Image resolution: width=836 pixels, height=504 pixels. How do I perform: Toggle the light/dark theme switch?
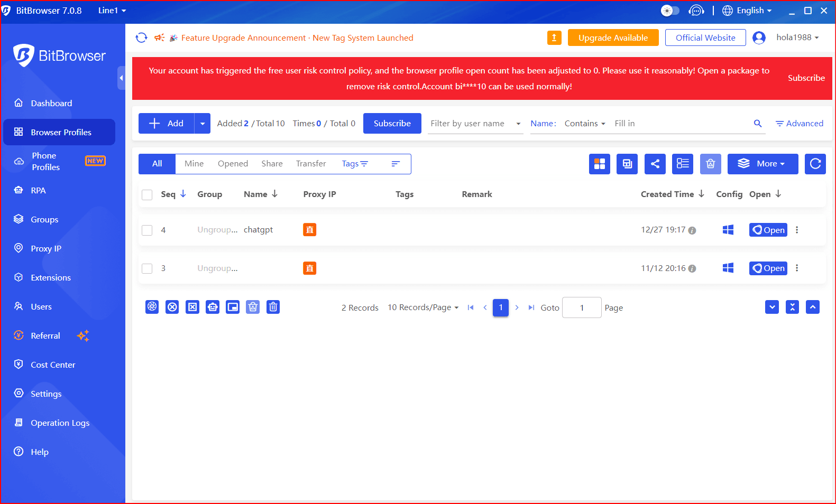[x=670, y=11]
